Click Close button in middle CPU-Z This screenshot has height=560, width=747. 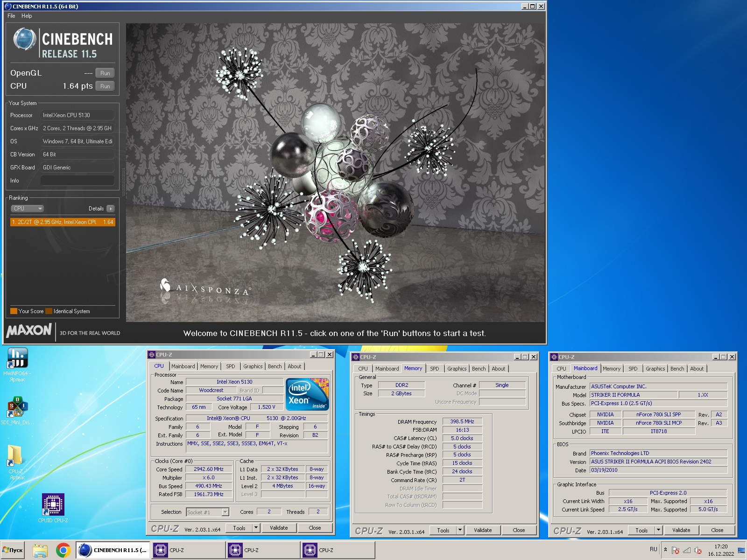tap(519, 530)
